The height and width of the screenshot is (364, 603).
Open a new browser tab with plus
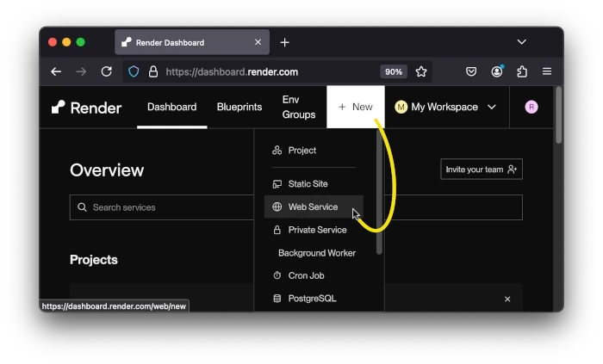pos(284,42)
